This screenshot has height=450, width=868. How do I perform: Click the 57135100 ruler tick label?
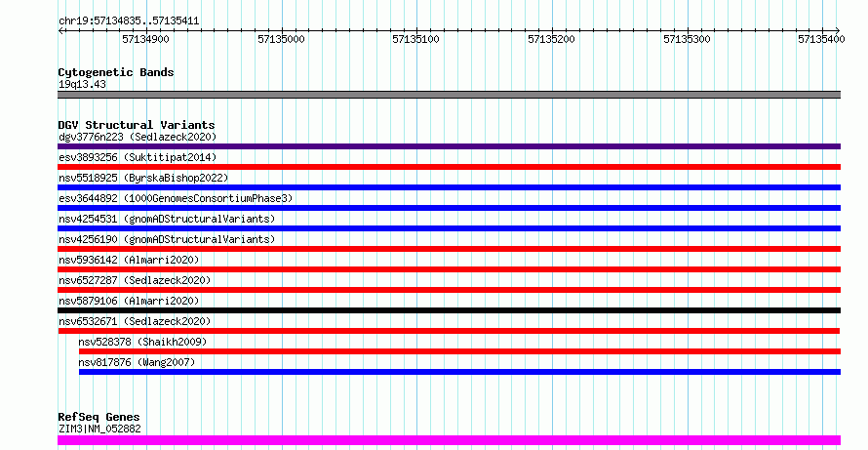415,39
